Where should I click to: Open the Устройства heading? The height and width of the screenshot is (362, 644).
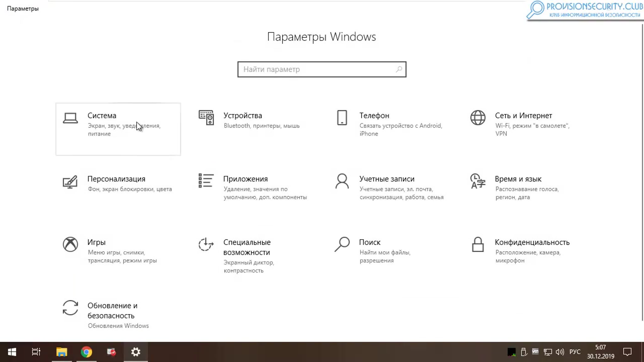243,116
